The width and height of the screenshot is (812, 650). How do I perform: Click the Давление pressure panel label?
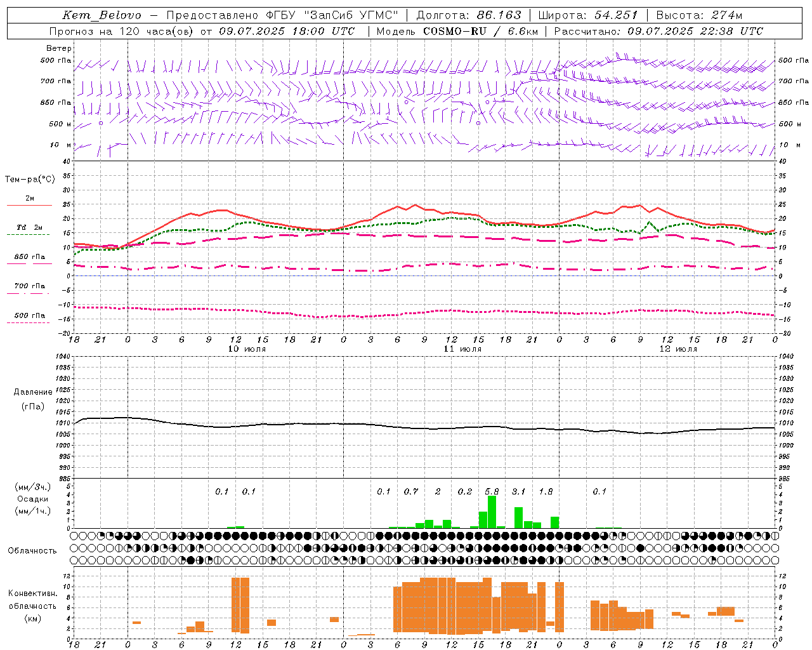tap(33, 392)
